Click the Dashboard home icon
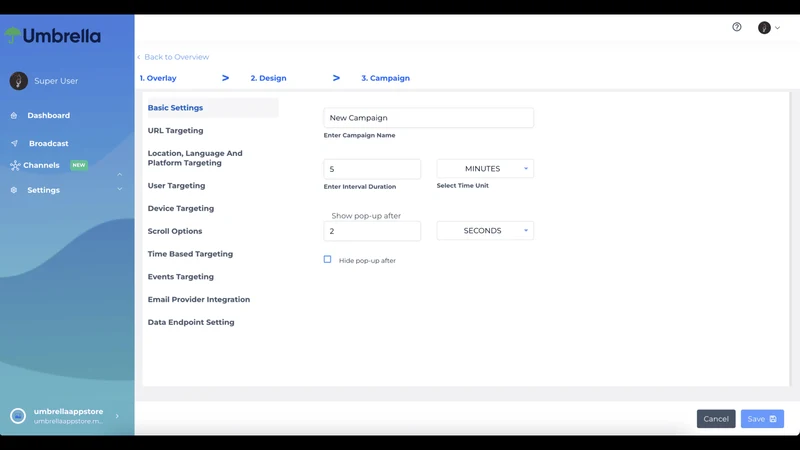 14,115
